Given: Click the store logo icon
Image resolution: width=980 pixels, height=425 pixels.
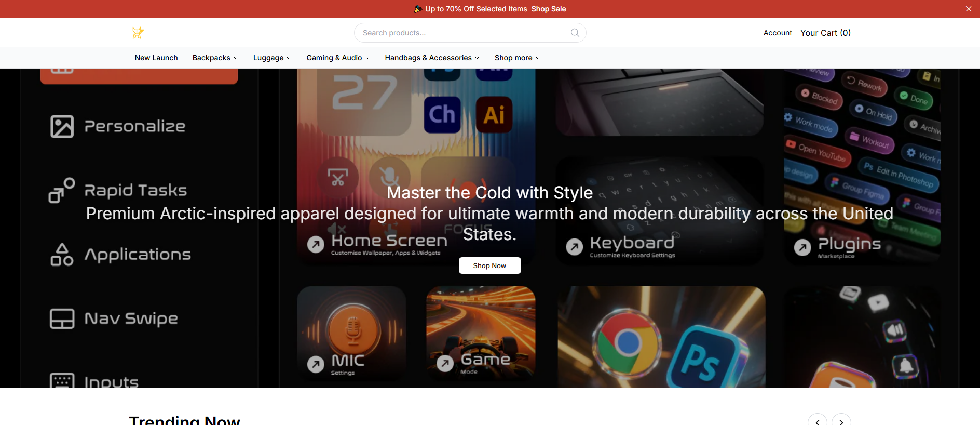Looking at the screenshot, I should [x=138, y=33].
